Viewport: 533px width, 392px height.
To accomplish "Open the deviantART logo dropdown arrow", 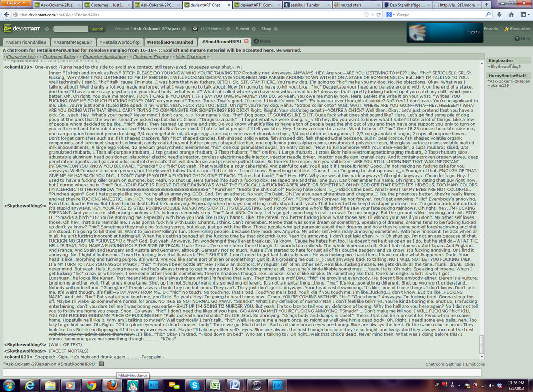I will (x=47, y=29).
